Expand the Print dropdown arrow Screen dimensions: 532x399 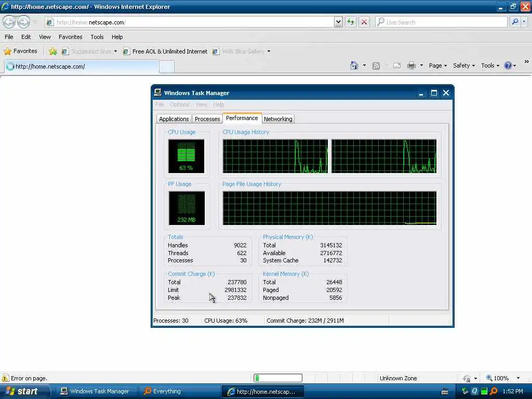(421, 65)
